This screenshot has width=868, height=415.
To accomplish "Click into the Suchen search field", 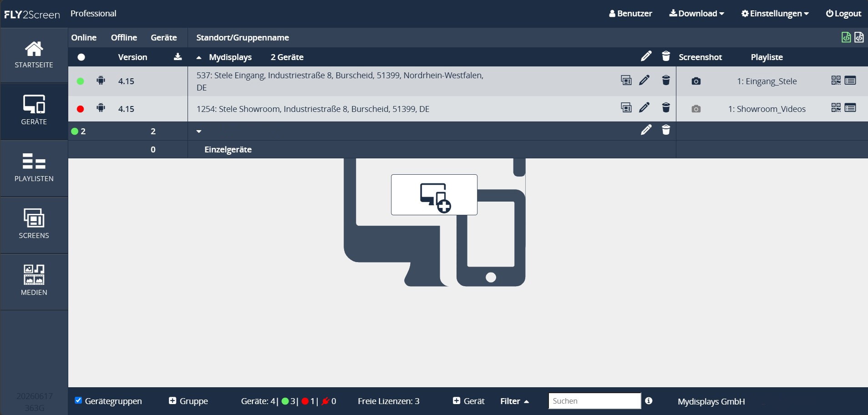I will pos(594,401).
